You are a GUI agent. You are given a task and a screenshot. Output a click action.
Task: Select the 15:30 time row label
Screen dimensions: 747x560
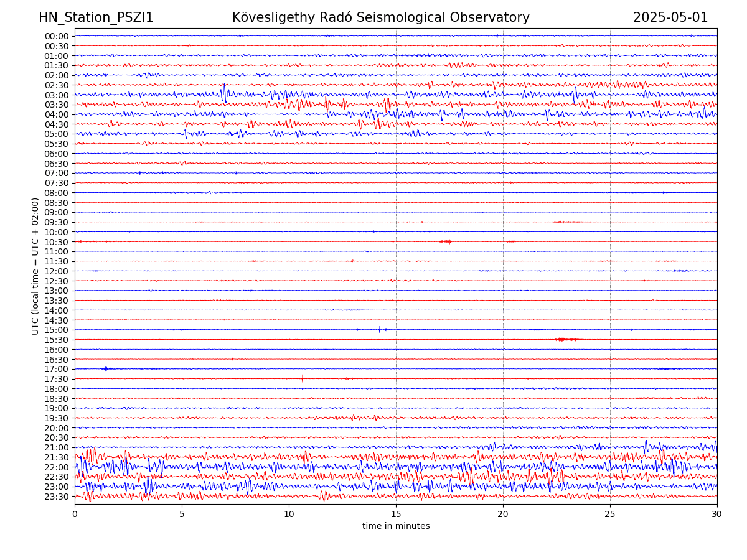coord(57,340)
